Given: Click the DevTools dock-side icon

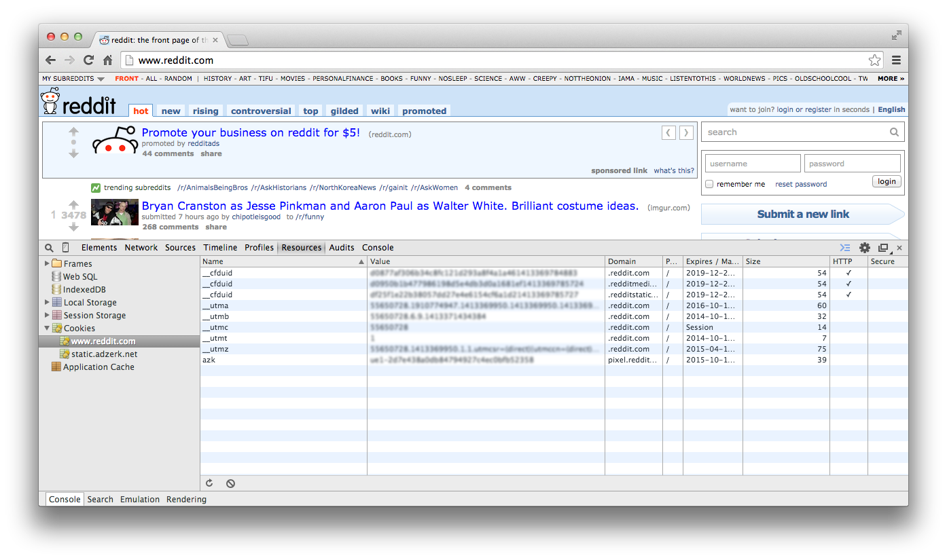Looking at the screenshot, I should [883, 248].
